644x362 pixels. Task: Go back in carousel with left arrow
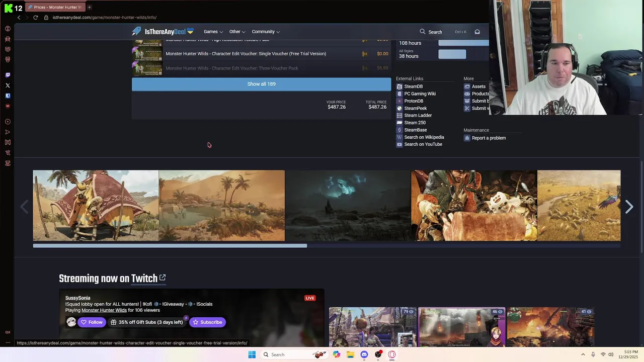[x=24, y=207]
